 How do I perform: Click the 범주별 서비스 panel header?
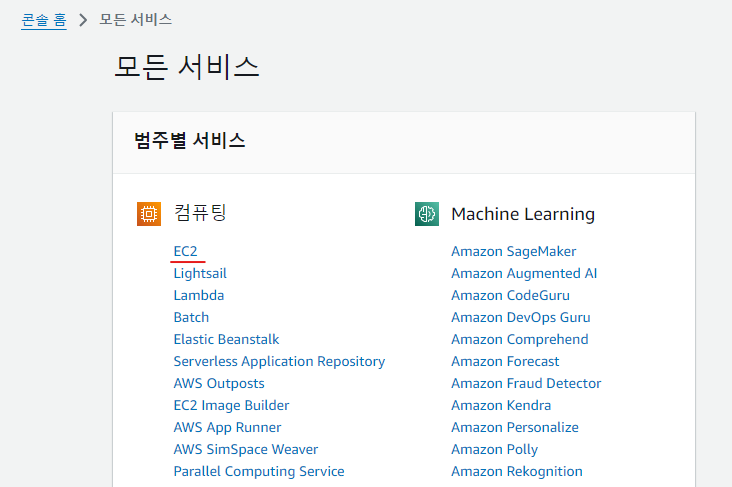(404, 142)
